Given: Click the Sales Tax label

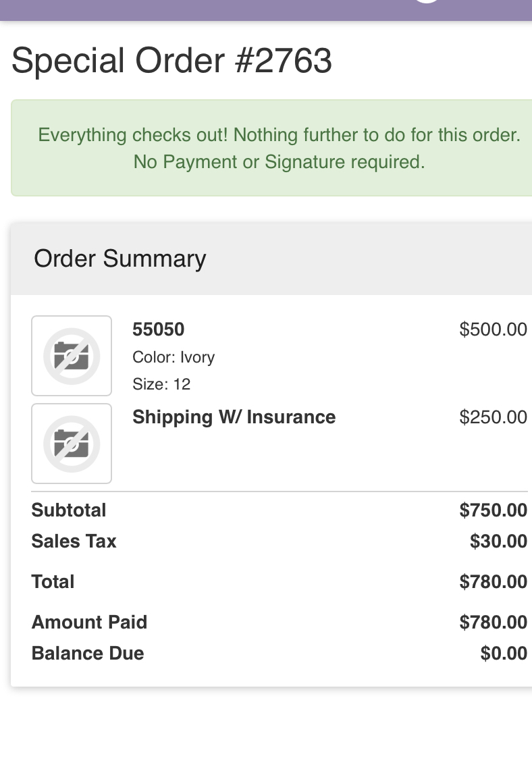Looking at the screenshot, I should click(74, 541).
